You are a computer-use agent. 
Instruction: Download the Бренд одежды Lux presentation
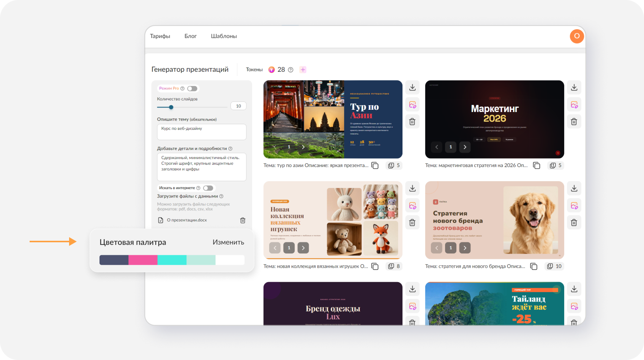pyautogui.click(x=412, y=289)
